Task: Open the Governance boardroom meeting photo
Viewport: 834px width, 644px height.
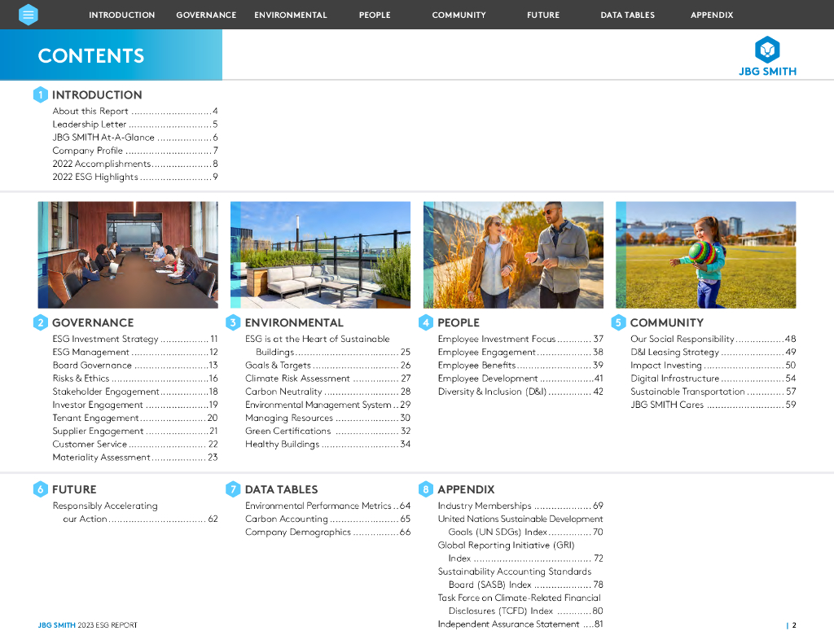Action: [x=128, y=255]
